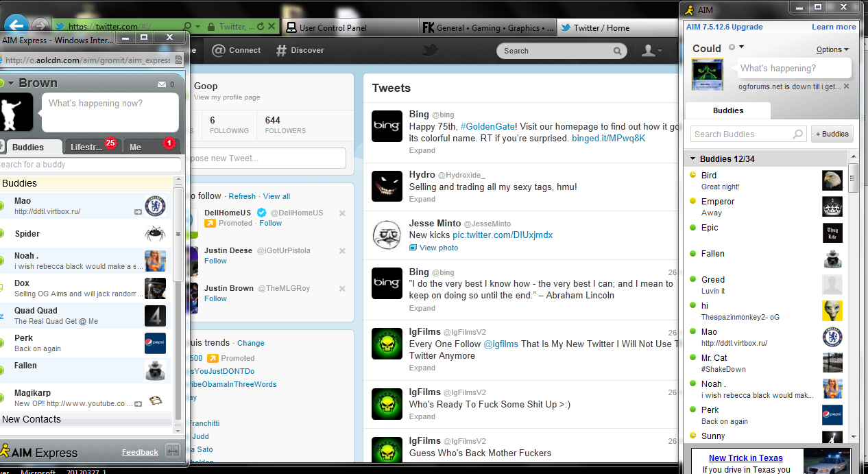This screenshot has height=474, width=868.
Task: Click the AIM buddy list scroll down arrow
Action: pos(854,436)
